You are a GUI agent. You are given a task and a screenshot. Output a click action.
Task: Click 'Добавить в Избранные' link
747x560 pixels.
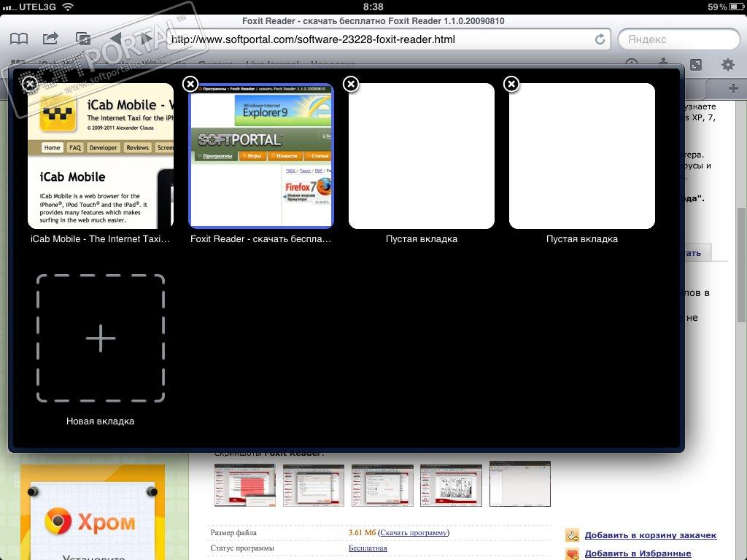tap(638, 553)
